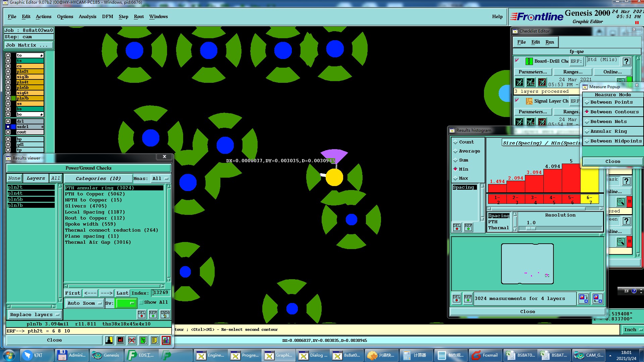This screenshot has width=644, height=362.
Task: Click the Last results navigation button
Action: [122, 293]
